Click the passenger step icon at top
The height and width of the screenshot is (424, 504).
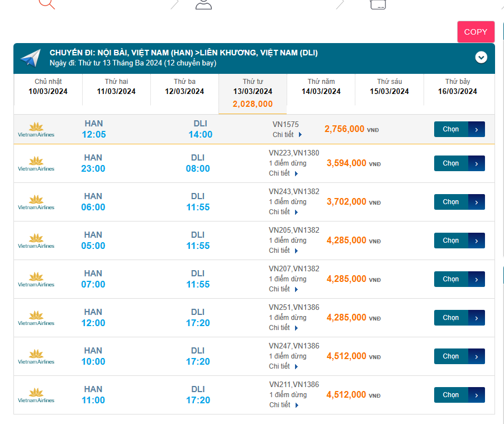coord(203,4)
